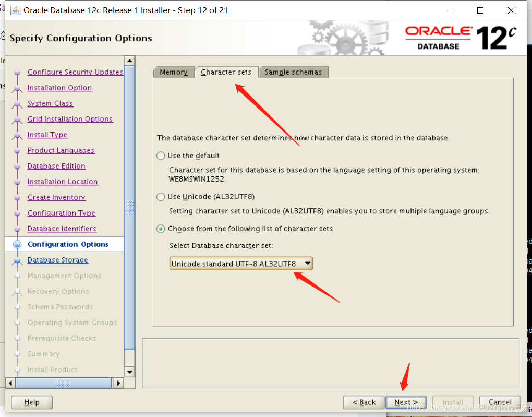The image size is (532, 417).
Task: Click the Next button
Action: click(x=406, y=402)
